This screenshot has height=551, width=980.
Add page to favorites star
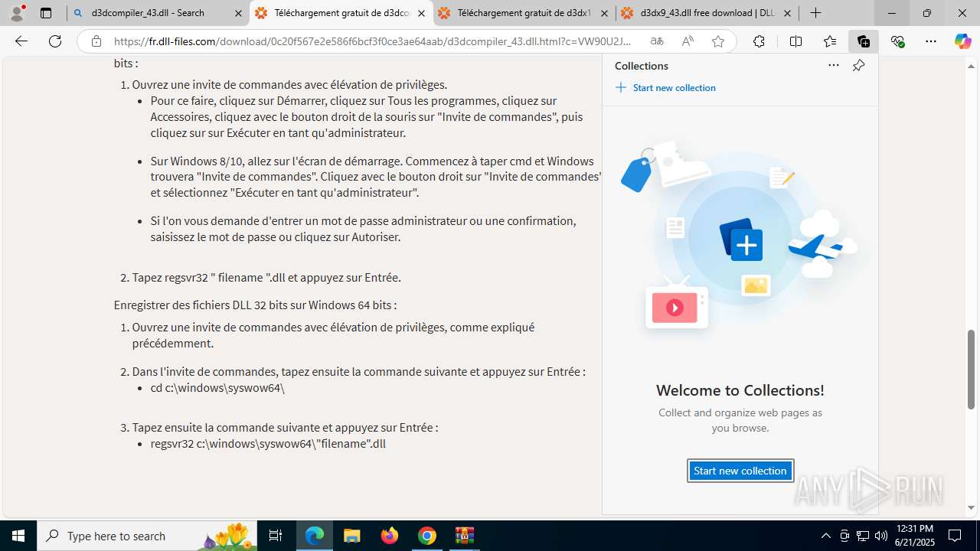(718, 41)
